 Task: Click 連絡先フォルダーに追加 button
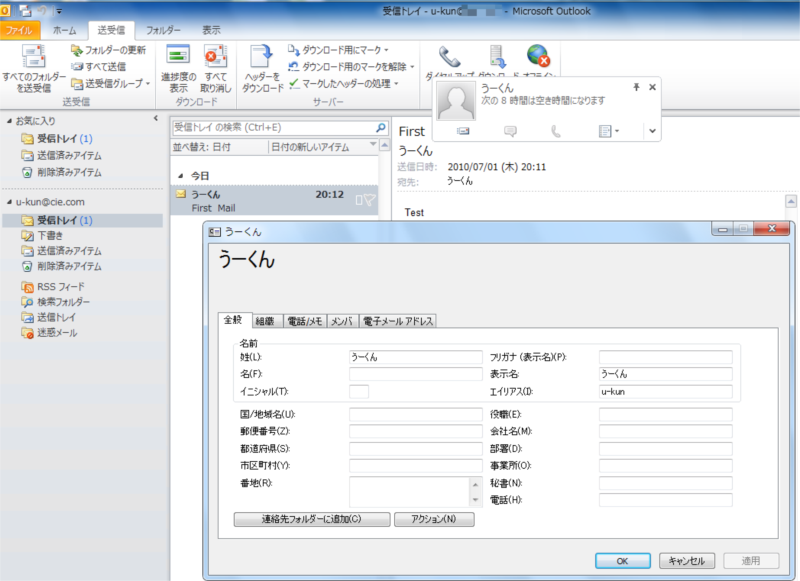click(x=311, y=519)
